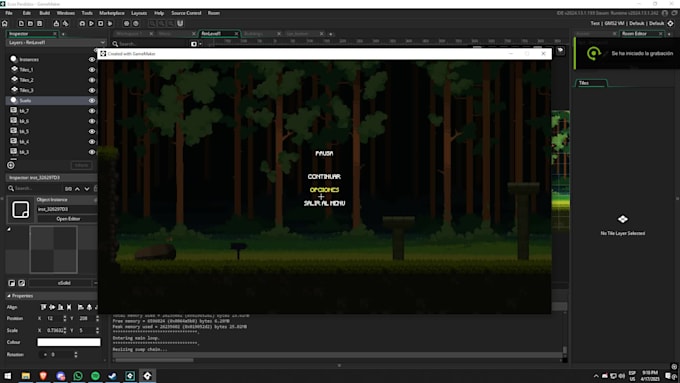
Task: Switch to the RmLevel1 tab
Action: click(x=211, y=33)
